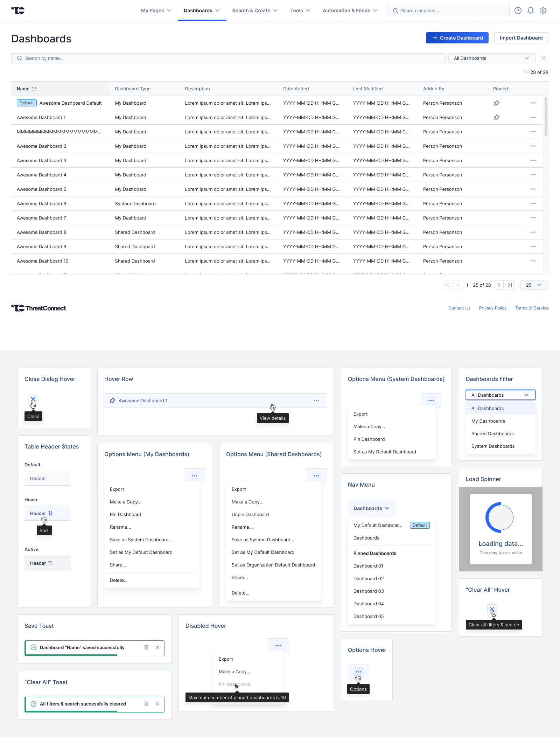The width and height of the screenshot is (560, 737).
Task: Open the help question mark icon
Action: [x=518, y=11]
